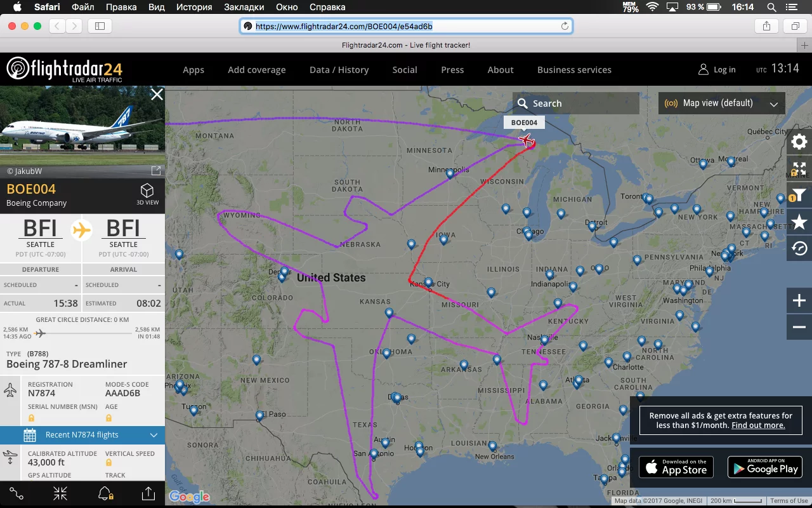This screenshot has height=508, width=812.
Task: Open Add coverage navigation item
Action: tap(257, 70)
